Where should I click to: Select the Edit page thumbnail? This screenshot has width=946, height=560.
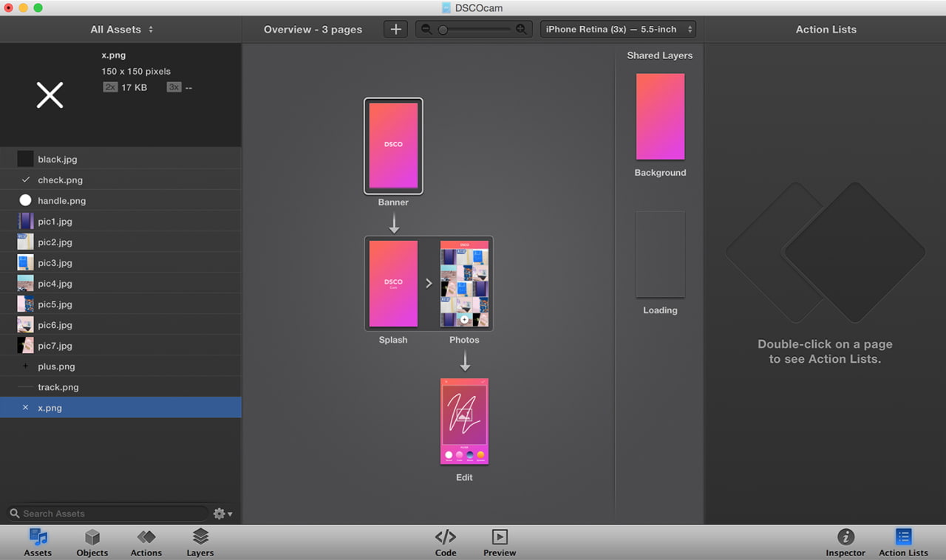tap(464, 422)
